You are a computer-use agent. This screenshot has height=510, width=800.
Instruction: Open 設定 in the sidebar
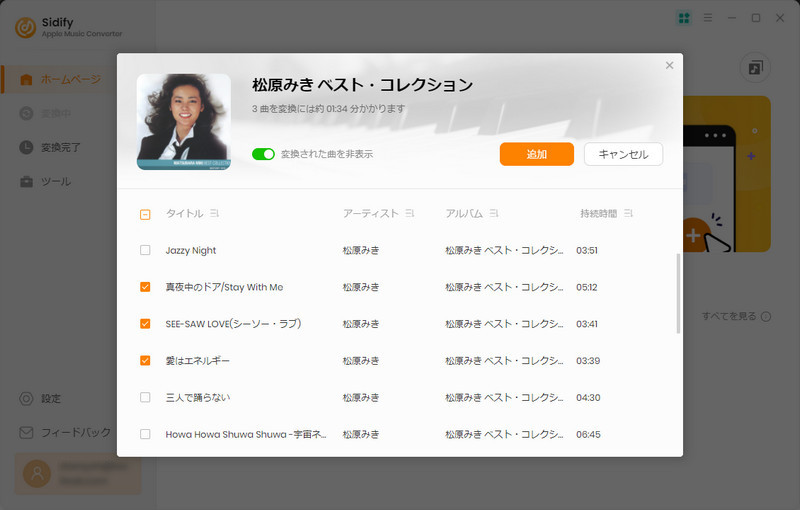click(x=40, y=398)
